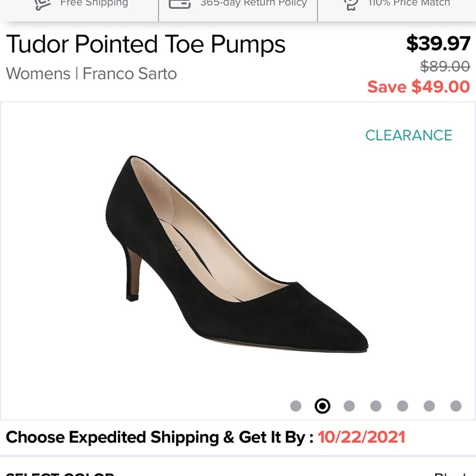Select the Black color option
Image resolution: width=476 pixels, height=476 pixels.
tap(452, 474)
